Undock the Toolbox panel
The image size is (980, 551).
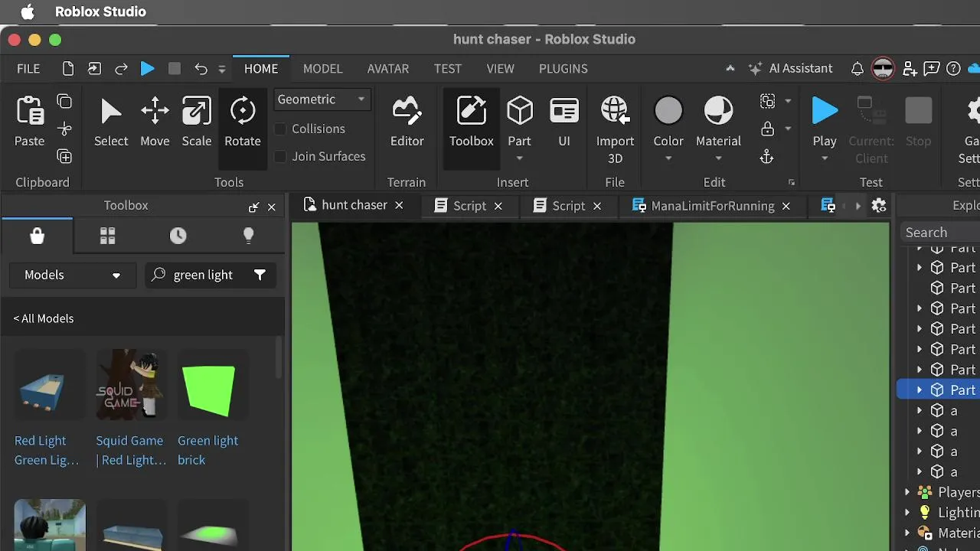[x=253, y=207]
